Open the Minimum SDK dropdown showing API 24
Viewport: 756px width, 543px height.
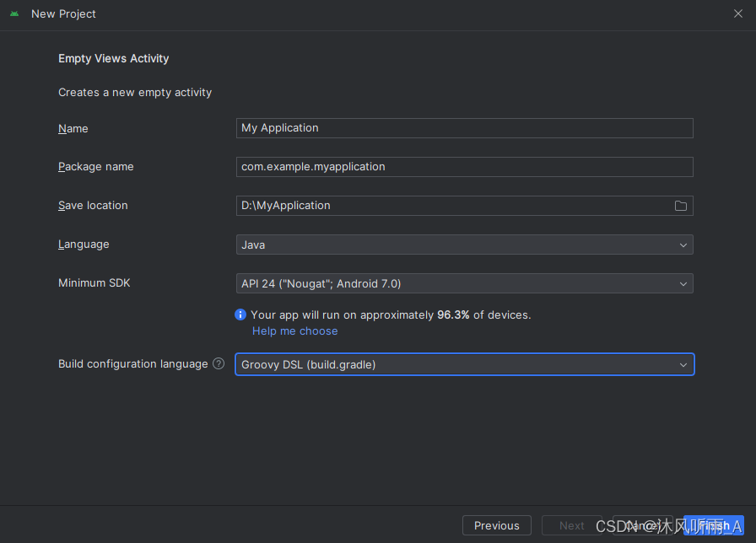coord(464,283)
